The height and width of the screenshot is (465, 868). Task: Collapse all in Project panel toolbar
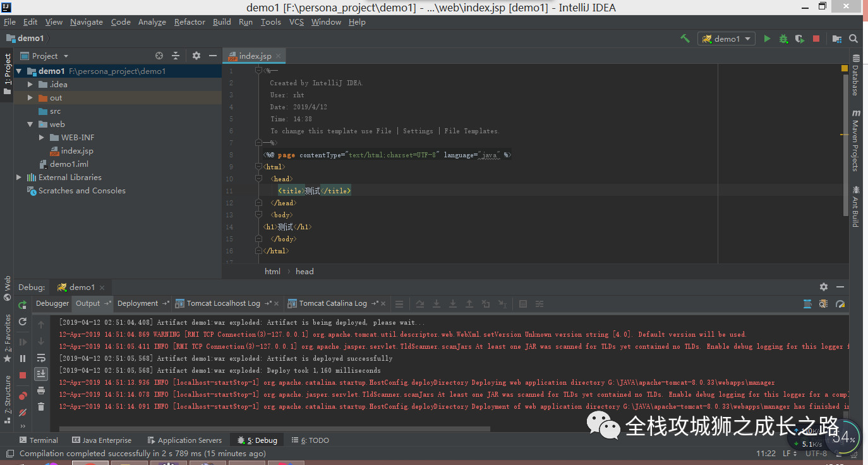[x=176, y=56]
